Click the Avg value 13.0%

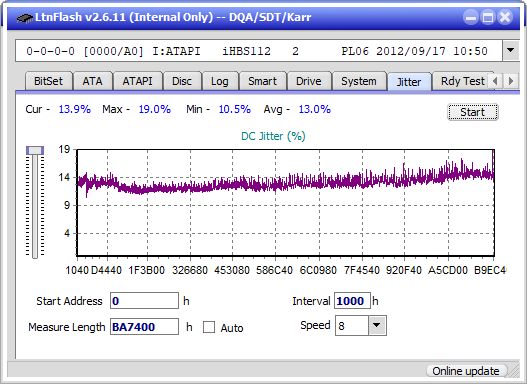point(315,109)
